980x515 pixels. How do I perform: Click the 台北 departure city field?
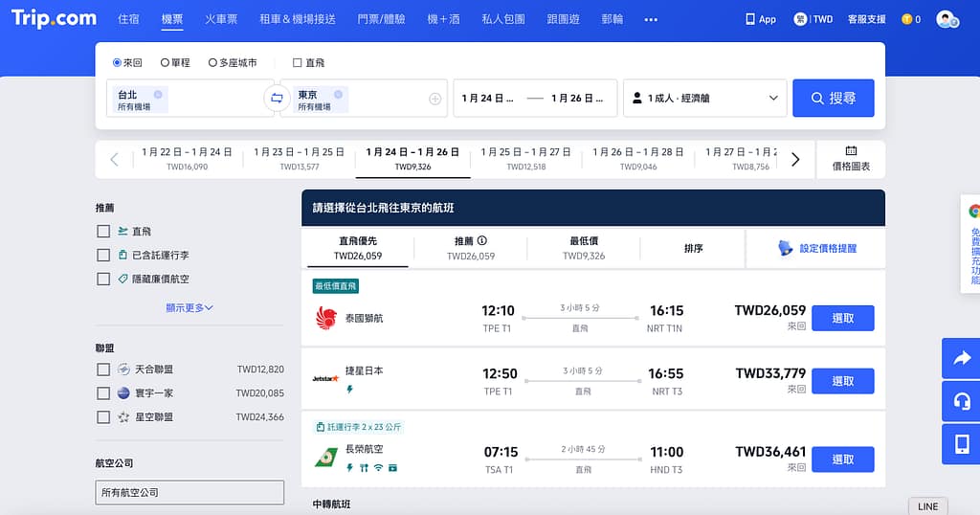[x=189, y=99]
